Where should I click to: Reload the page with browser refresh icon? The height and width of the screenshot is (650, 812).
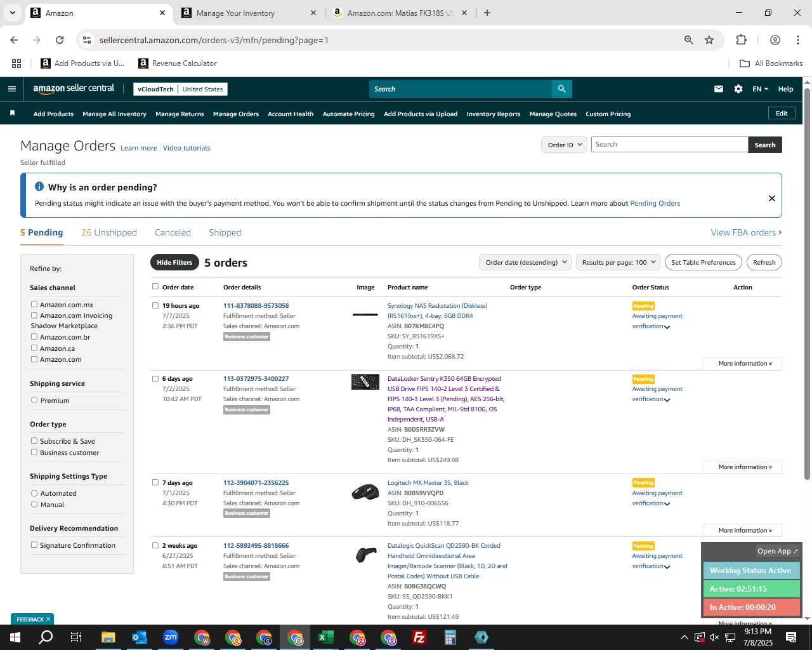pyautogui.click(x=60, y=40)
